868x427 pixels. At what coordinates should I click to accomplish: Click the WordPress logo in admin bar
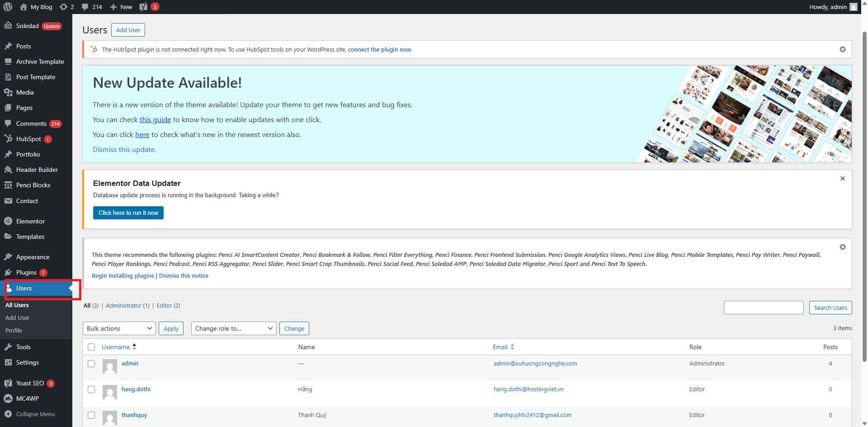click(x=7, y=7)
